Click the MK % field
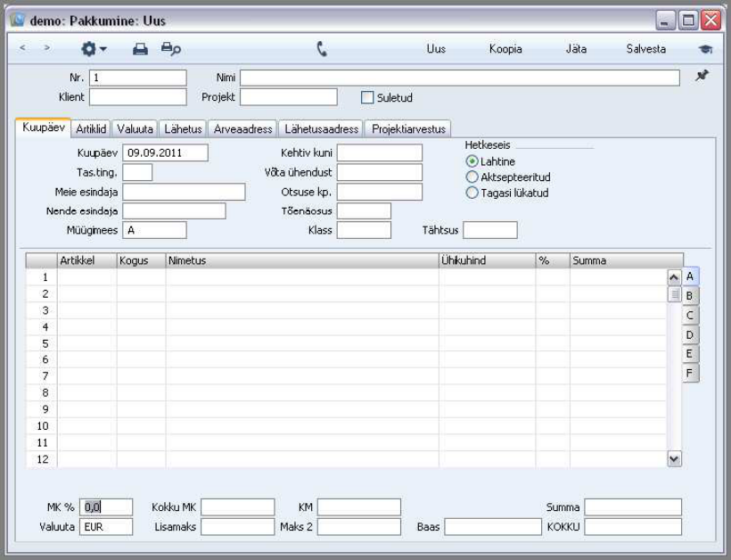The height and width of the screenshot is (560, 731). (106, 507)
